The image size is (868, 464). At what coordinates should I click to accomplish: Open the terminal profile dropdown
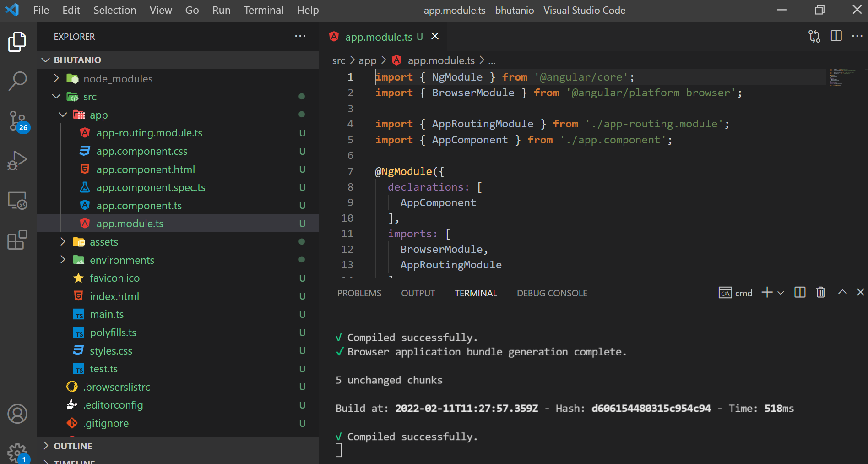coord(781,292)
